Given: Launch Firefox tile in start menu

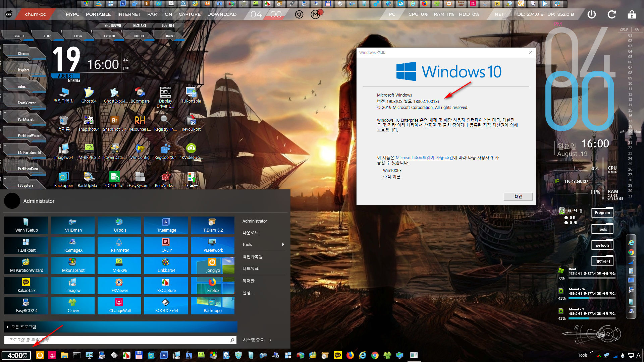Looking at the screenshot, I should [213, 286].
